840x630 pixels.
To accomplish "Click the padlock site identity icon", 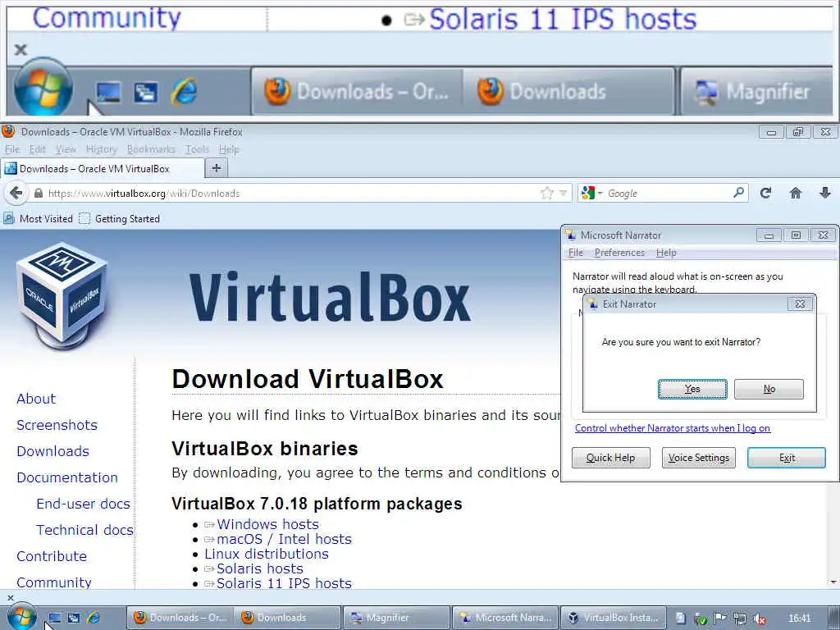I will pyautogui.click(x=38, y=194).
